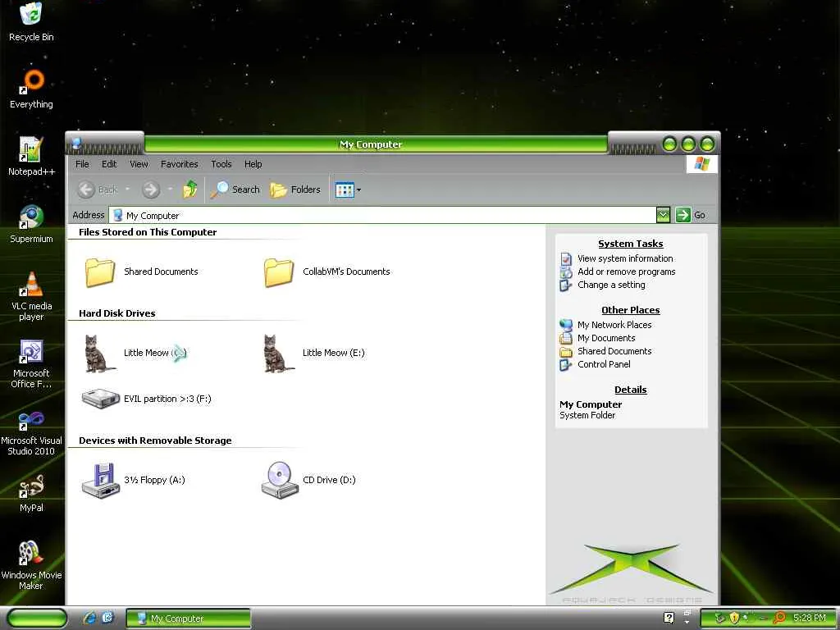This screenshot has height=630, width=840.
Task: Click the My Computer taskbar button
Action: (x=188, y=619)
